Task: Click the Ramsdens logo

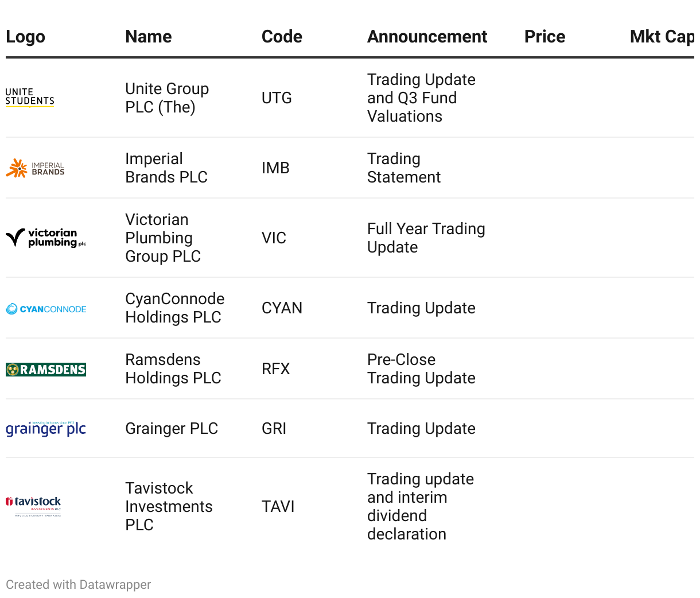Action: pyautogui.click(x=46, y=370)
